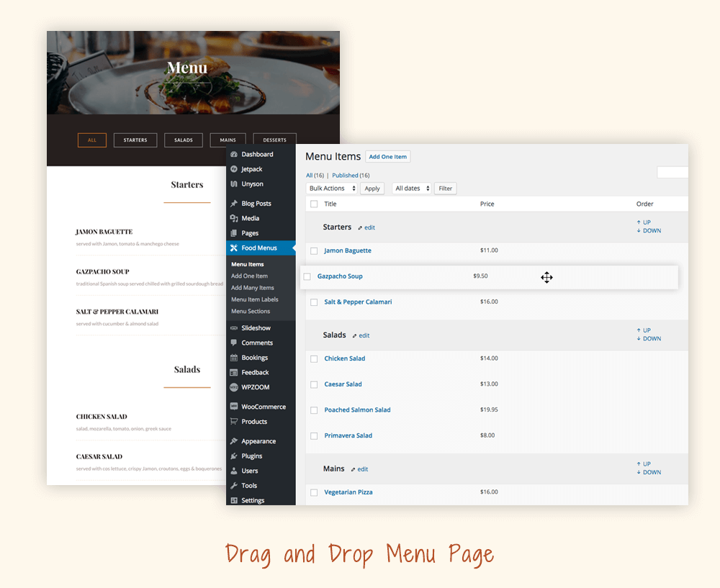Check the Jamon Baguette checkbox
This screenshot has width=720, height=588.
coord(314,250)
